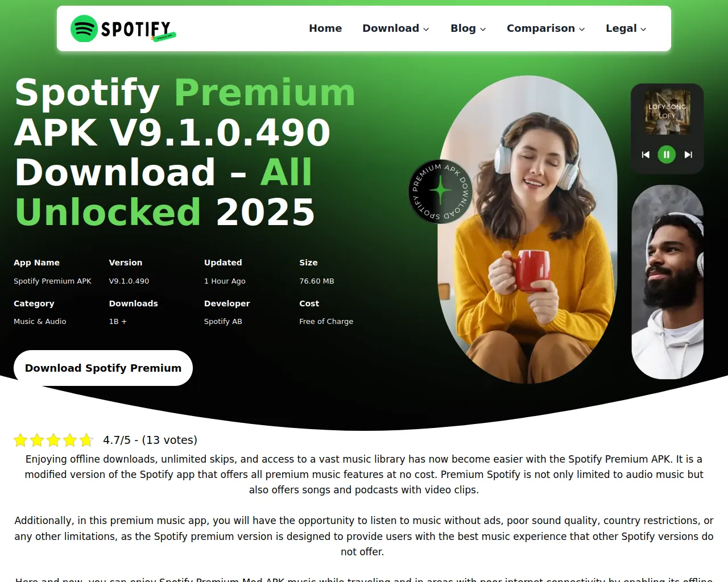Click the bearded man with headphones photo
The height and width of the screenshot is (582, 728).
tap(667, 282)
